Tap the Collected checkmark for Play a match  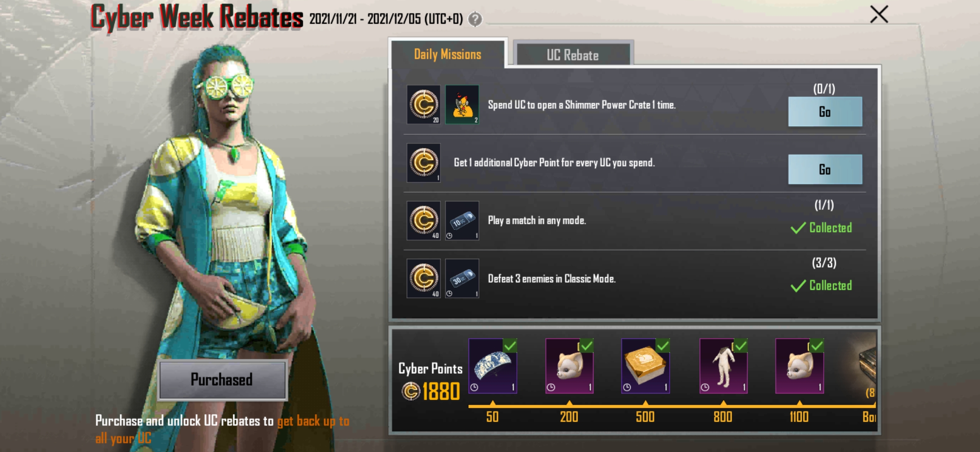[x=798, y=228]
